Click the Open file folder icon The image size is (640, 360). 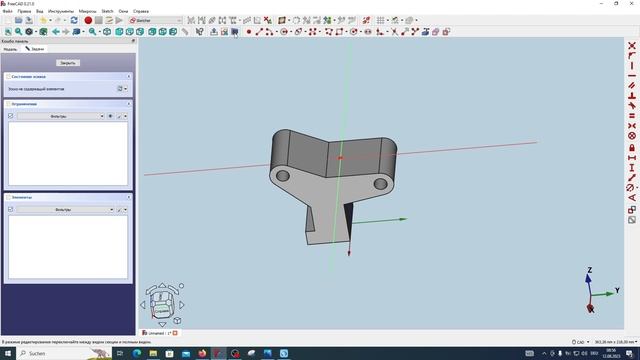pos(18,20)
